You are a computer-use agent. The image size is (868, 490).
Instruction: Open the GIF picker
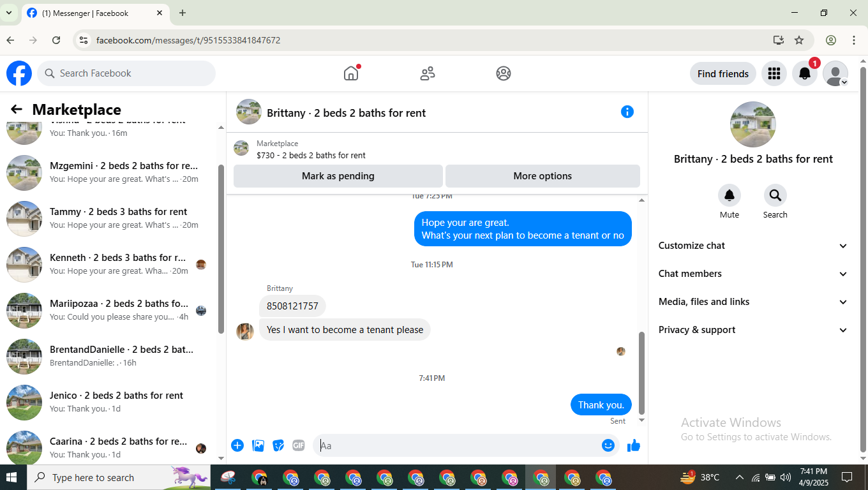click(299, 445)
